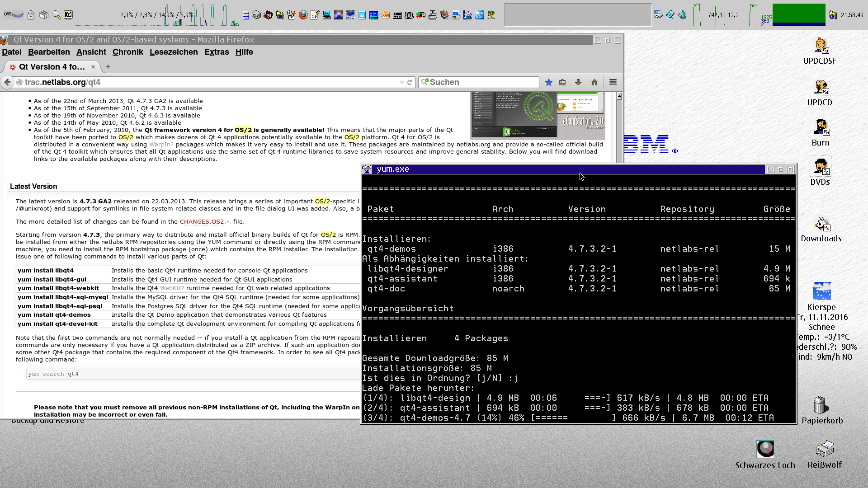Click the Qt demo screenshot thumbnail
This screenshot has height=488, width=868.
click(x=538, y=115)
